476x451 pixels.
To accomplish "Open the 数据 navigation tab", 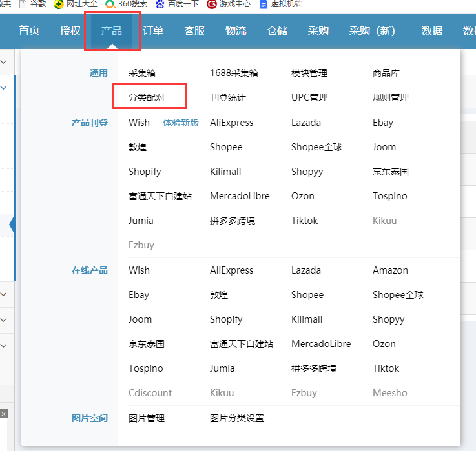I will click(431, 30).
